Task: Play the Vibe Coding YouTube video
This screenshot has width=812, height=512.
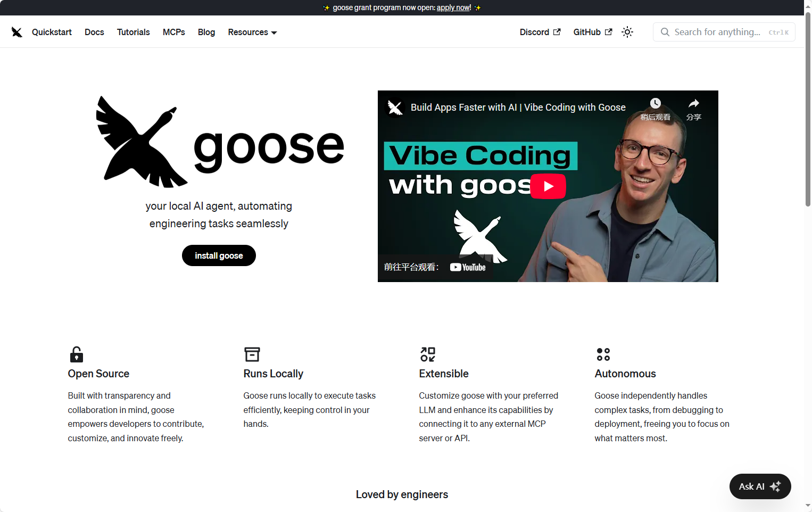Action: [548, 186]
